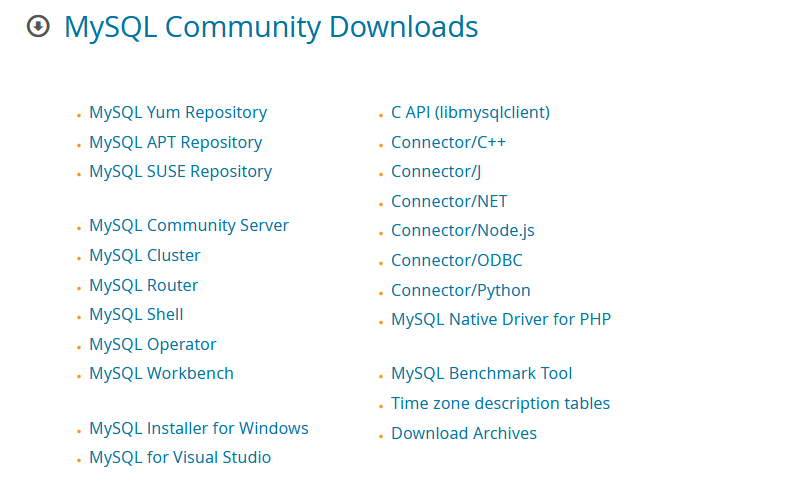
Task: Open Time zone description tables
Action: click(500, 403)
